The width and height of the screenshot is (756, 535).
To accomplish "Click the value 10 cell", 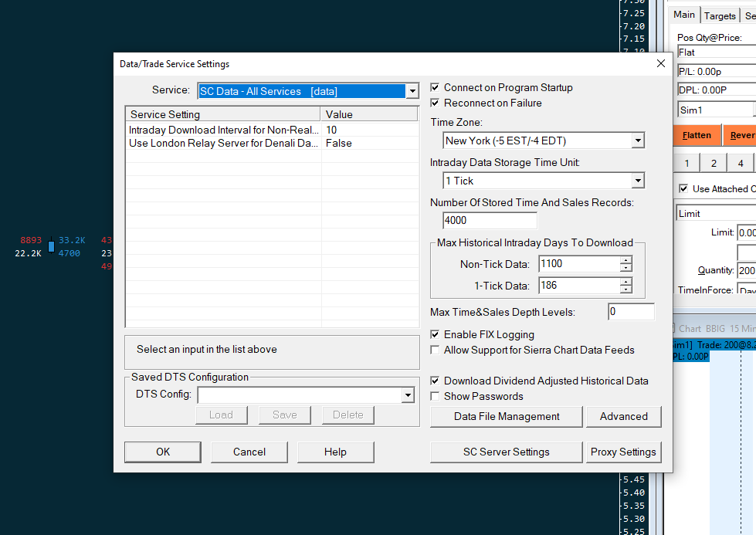I will tap(370, 130).
